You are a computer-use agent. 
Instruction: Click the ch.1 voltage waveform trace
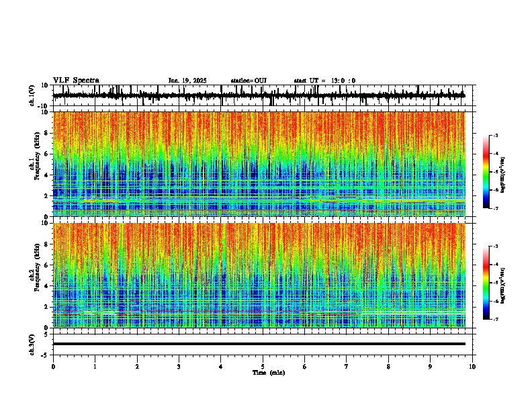[259, 95]
